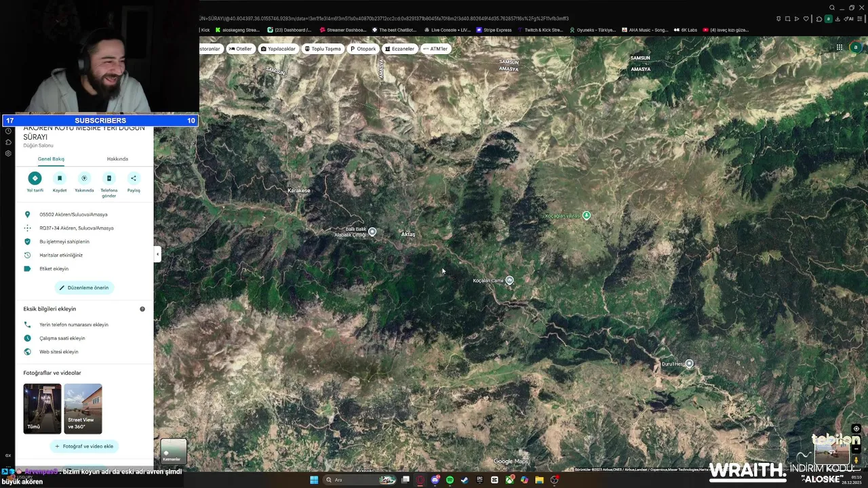Open the Streamer Dashboa... bookmark
This screenshot has width=868, height=488.
[x=343, y=30]
